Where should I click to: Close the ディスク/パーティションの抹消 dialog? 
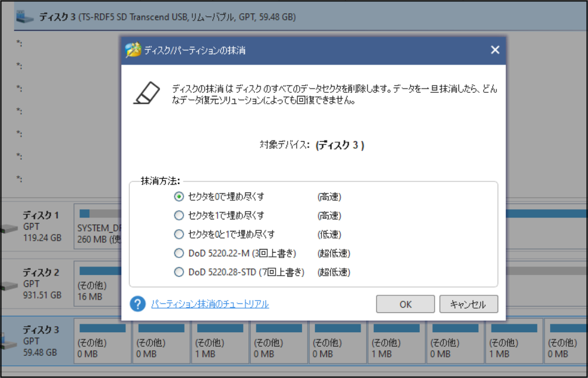coord(495,50)
